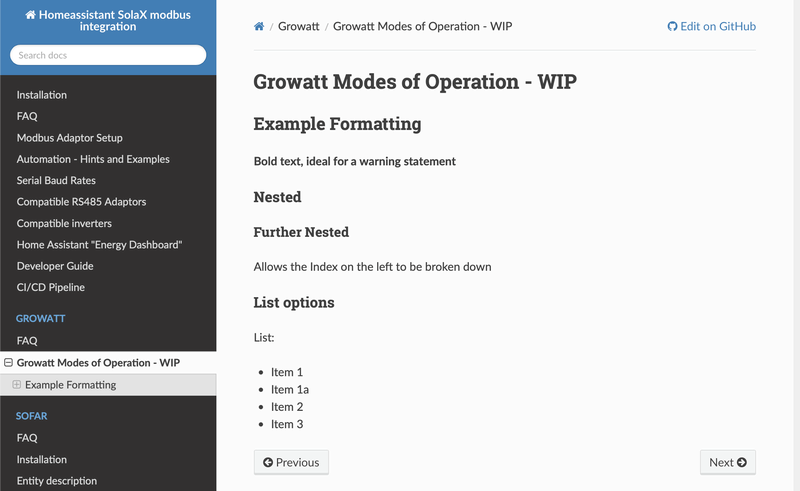Viewport: 800px width, 491px height.
Task: Click the home icon in breadcrumb
Action: click(259, 26)
